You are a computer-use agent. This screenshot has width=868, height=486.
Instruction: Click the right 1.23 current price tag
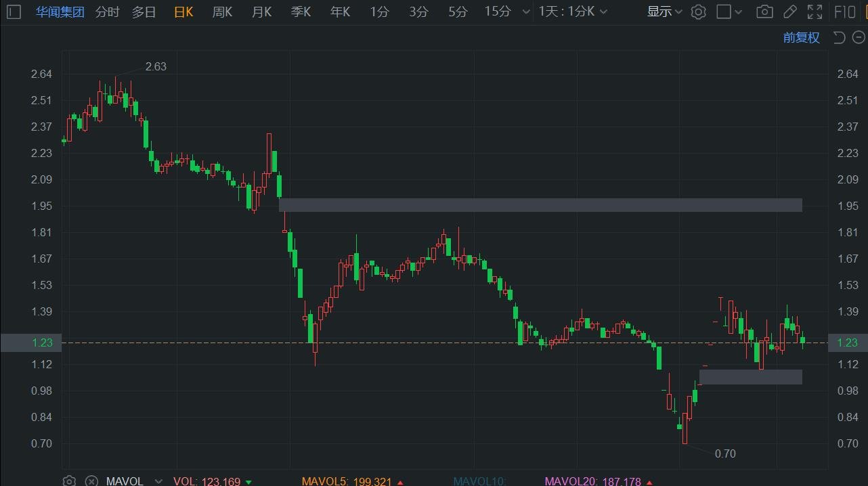click(x=848, y=343)
